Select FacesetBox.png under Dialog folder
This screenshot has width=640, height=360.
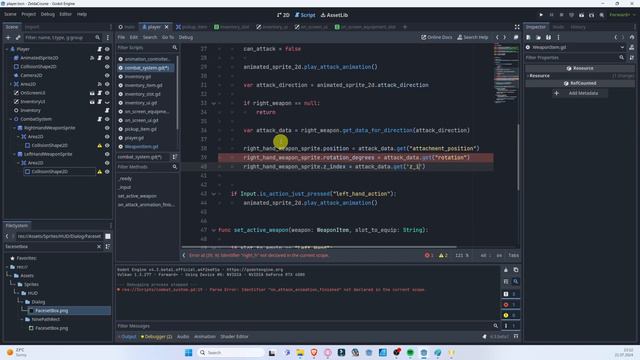[52, 311]
